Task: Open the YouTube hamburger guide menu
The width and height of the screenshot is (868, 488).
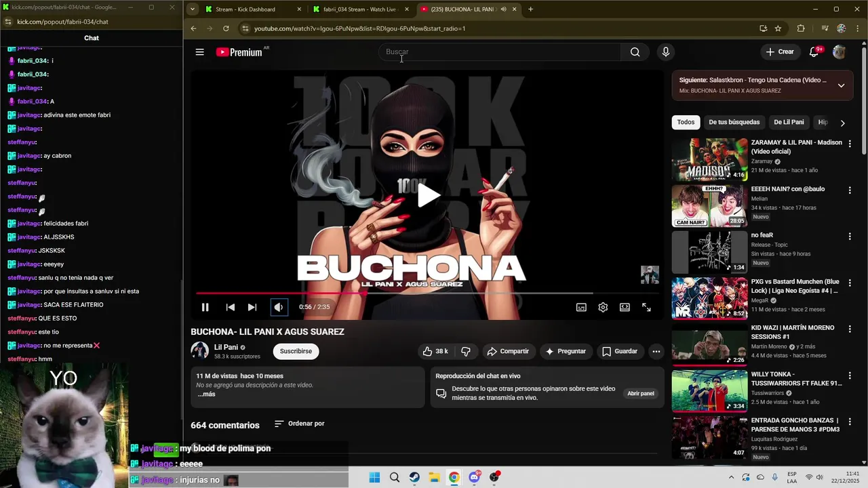Action: tap(199, 52)
